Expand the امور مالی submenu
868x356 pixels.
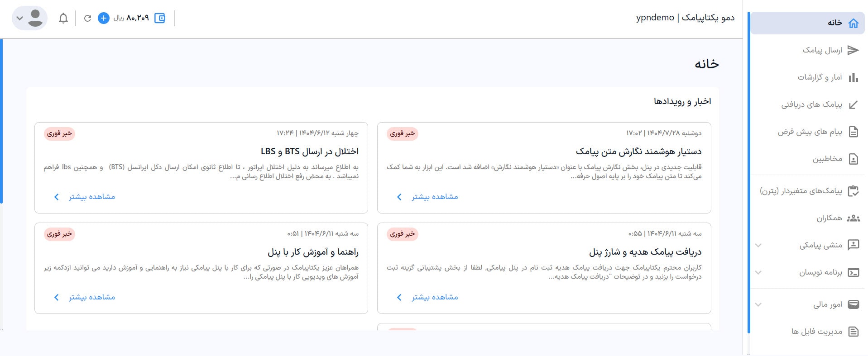coord(758,304)
